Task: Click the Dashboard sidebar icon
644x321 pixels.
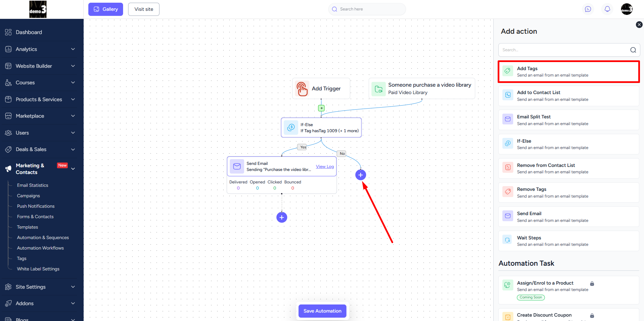Action: point(8,32)
